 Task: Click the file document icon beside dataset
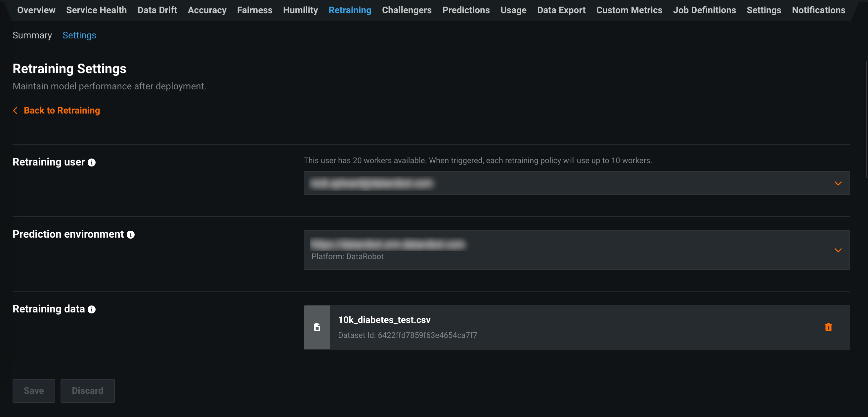click(317, 327)
